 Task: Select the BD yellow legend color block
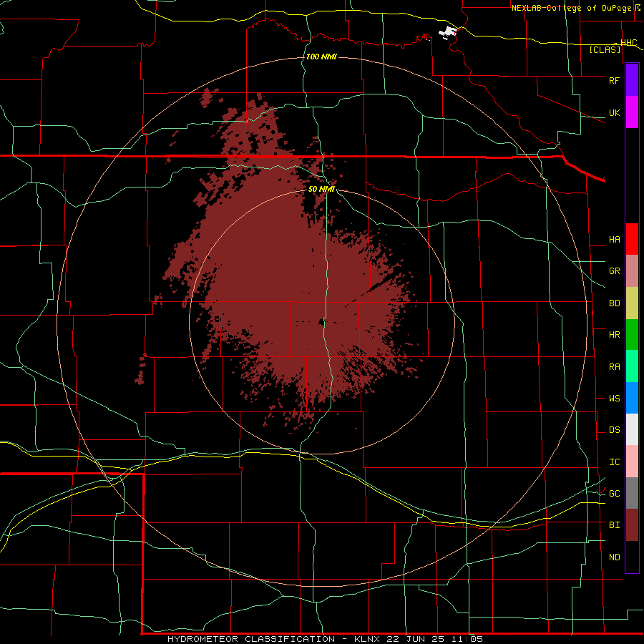coord(632,303)
